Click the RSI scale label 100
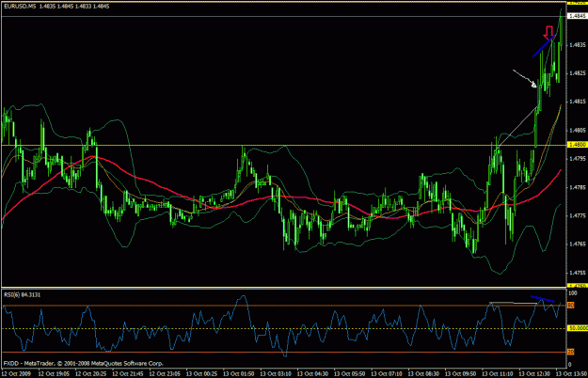The width and height of the screenshot is (588, 378). click(x=573, y=293)
